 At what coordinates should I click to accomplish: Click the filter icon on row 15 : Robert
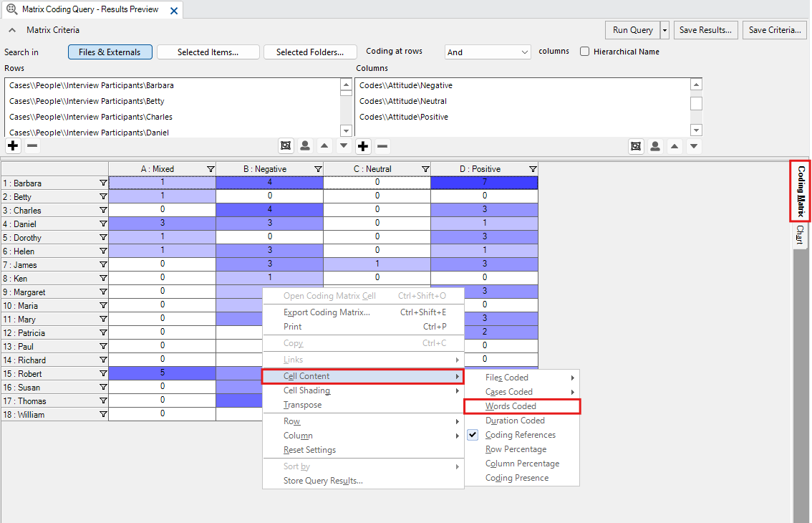103,374
